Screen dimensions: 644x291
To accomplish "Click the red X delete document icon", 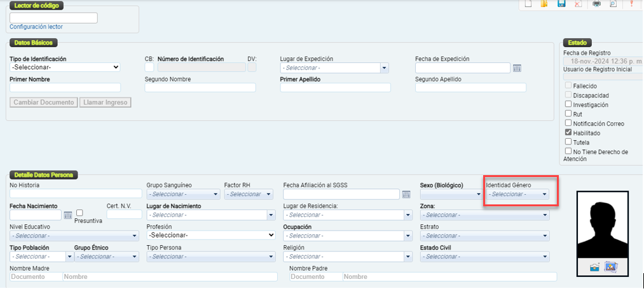I will point(577,4).
